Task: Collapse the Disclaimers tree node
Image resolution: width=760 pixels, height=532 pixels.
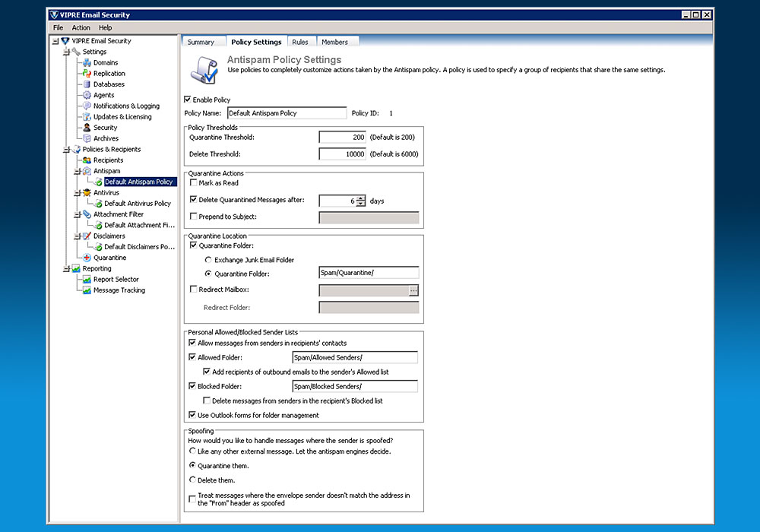Action: [77, 236]
